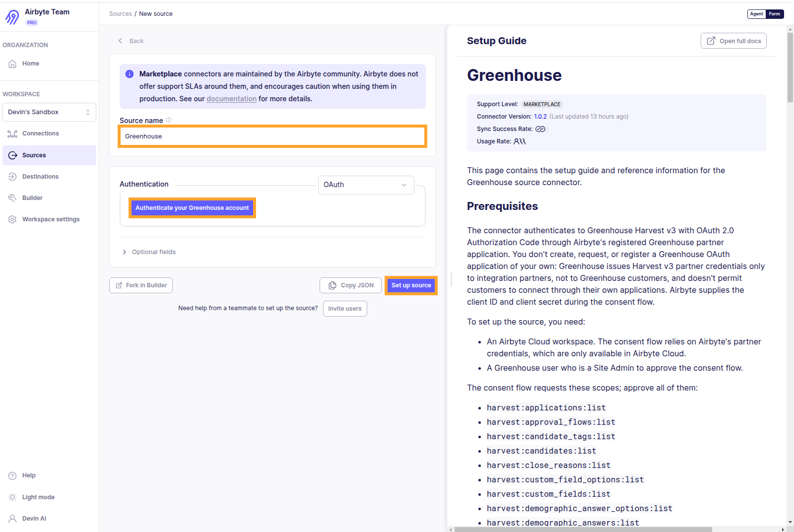Switch to Form mode toggle
794x532 pixels.
(x=775, y=14)
